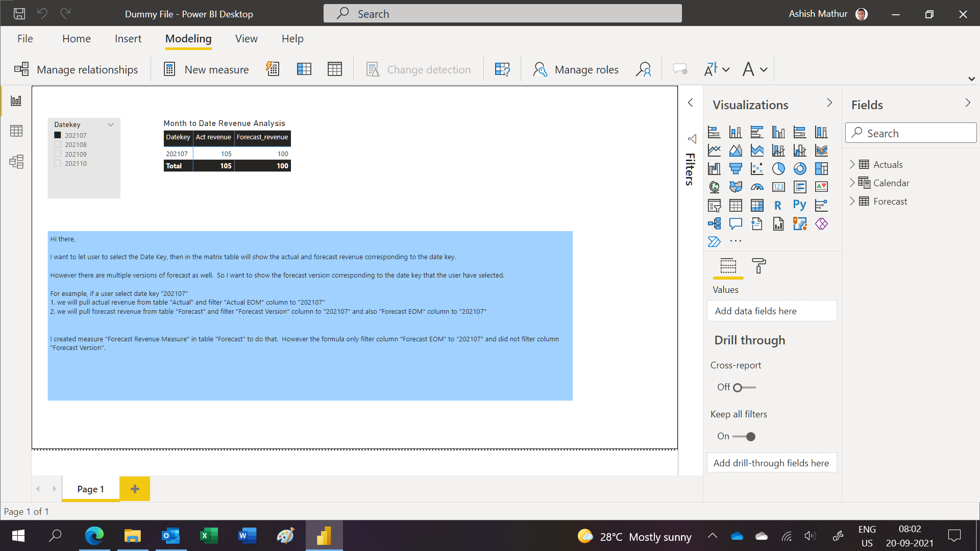Open the Model view icon in sidebar
Screen dimensions: 980x551
16,162
